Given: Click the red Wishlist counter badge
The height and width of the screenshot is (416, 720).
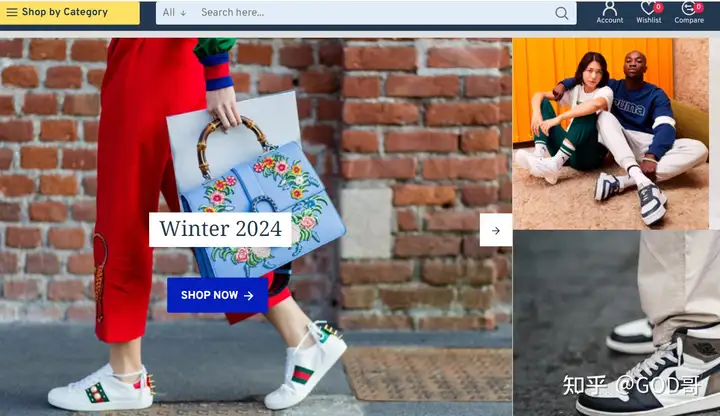Looking at the screenshot, I should point(658,7).
